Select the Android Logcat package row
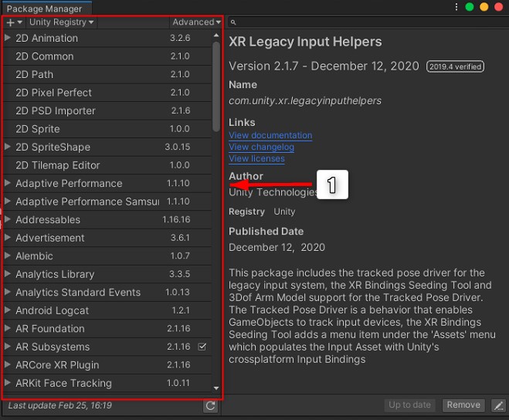The height and width of the screenshot is (420, 509). (107, 311)
